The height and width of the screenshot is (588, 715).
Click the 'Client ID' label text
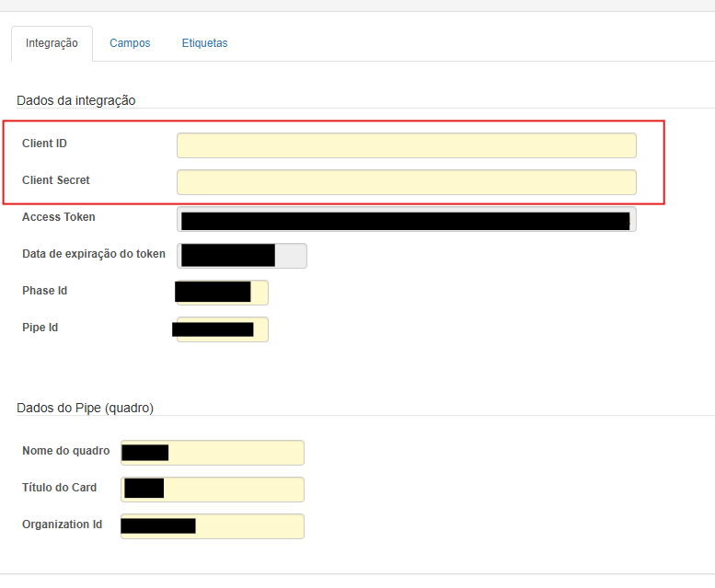[x=44, y=144]
